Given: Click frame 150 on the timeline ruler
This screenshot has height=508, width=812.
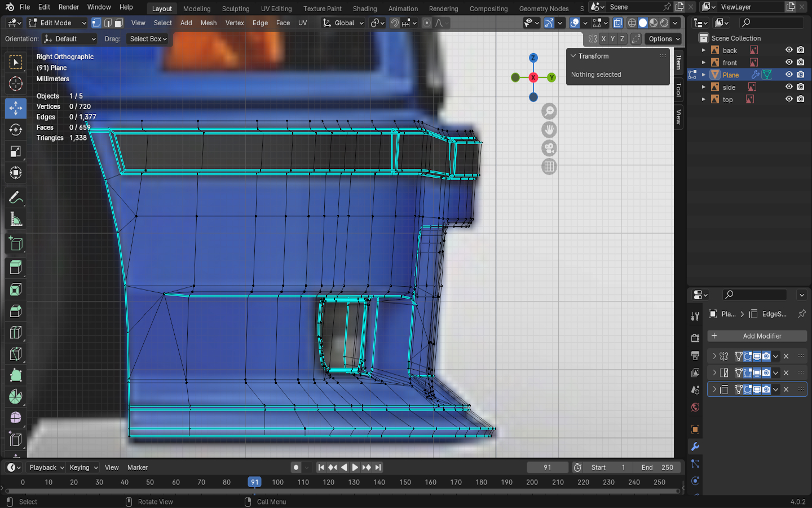Looking at the screenshot, I should pos(405,482).
